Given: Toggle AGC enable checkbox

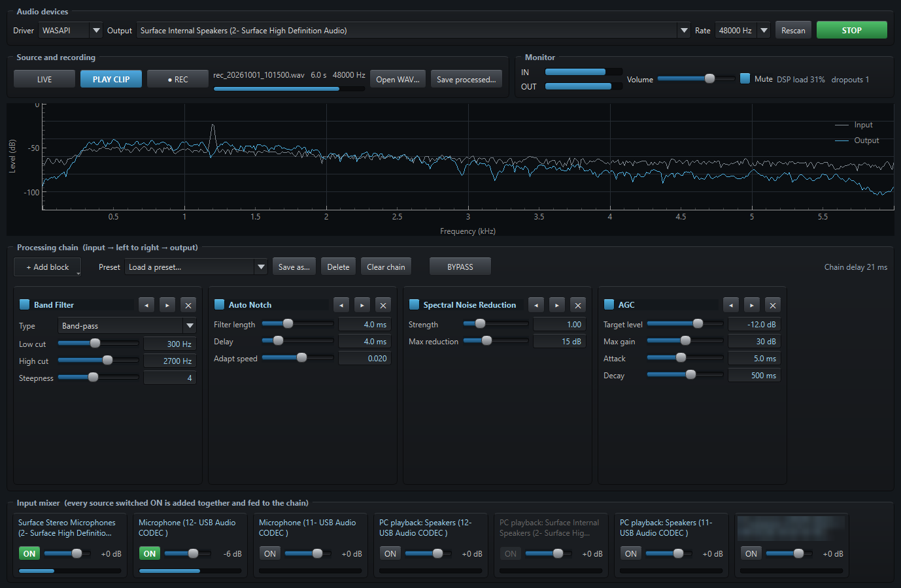Looking at the screenshot, I should click(x=609, y=304).
